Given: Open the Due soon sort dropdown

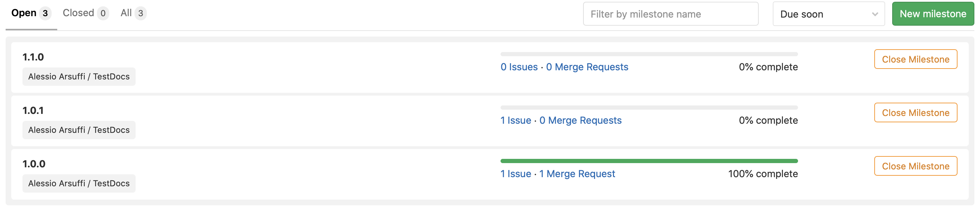Looking at the screenshot, I should 829,14.
